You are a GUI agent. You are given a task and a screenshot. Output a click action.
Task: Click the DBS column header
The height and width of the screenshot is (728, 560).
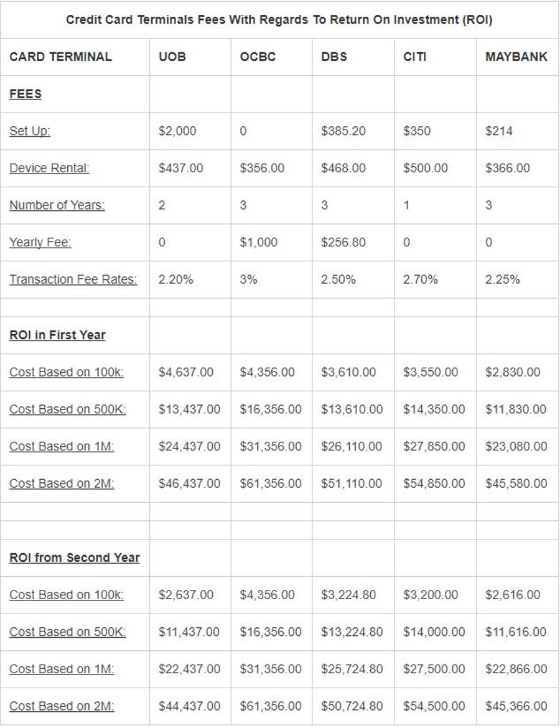click(334, 57)
